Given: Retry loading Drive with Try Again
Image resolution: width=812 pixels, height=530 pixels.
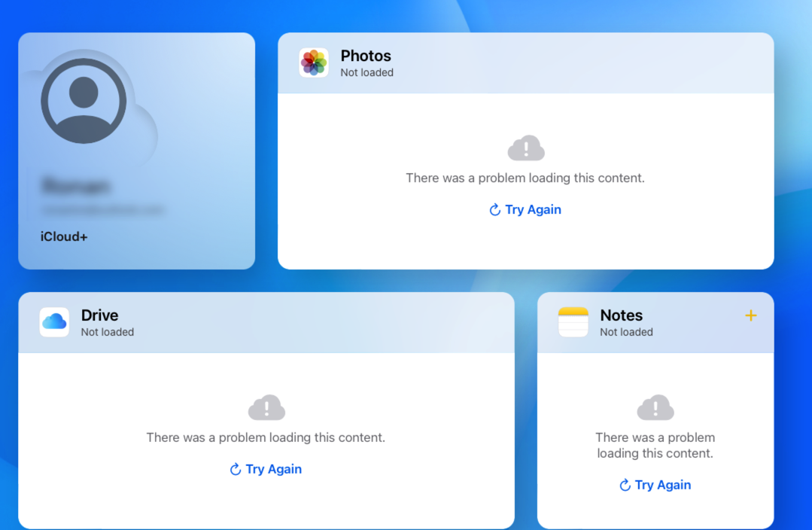Looking at the screenshot, I should (x=266, y=469).
